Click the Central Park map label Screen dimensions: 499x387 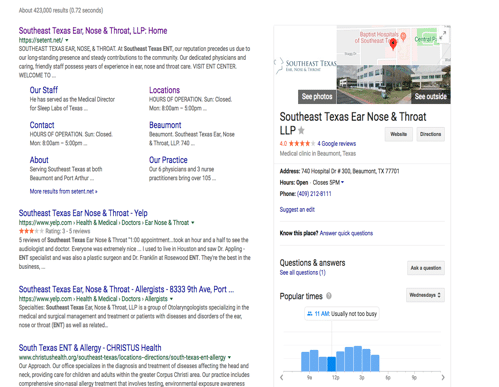[425, 39]
